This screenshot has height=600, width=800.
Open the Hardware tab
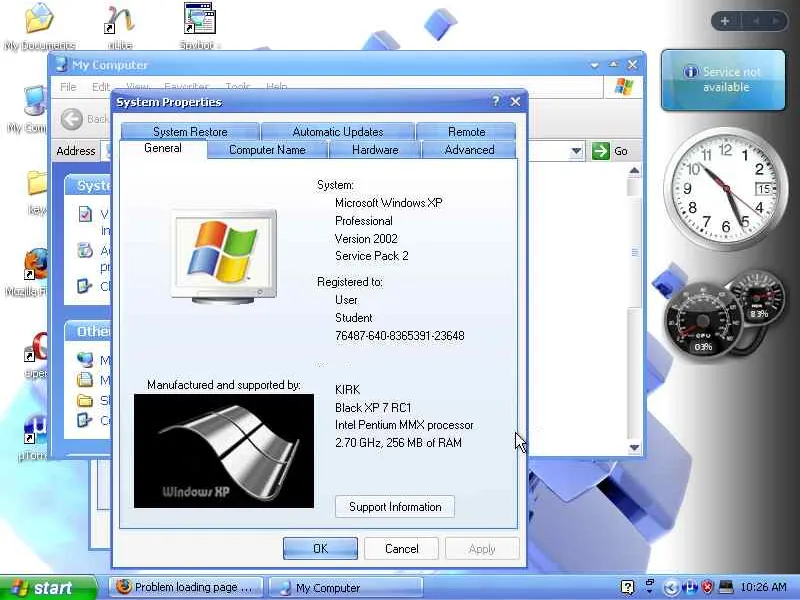tap(375, 150)
